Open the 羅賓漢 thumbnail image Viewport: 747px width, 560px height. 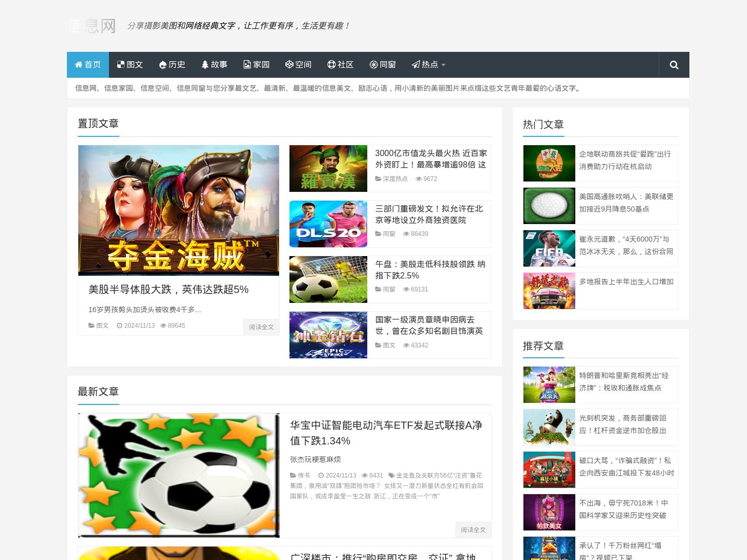point(328,169)
